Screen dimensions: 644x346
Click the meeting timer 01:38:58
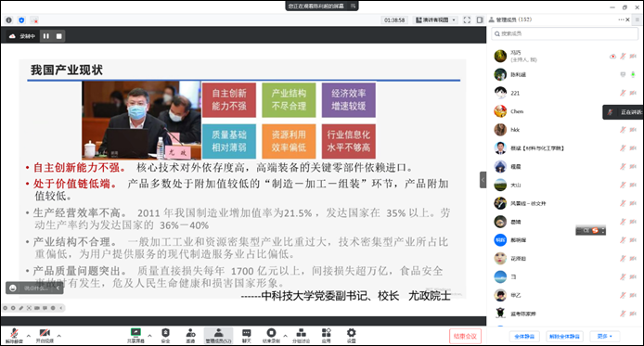click(x=394, y=19)
